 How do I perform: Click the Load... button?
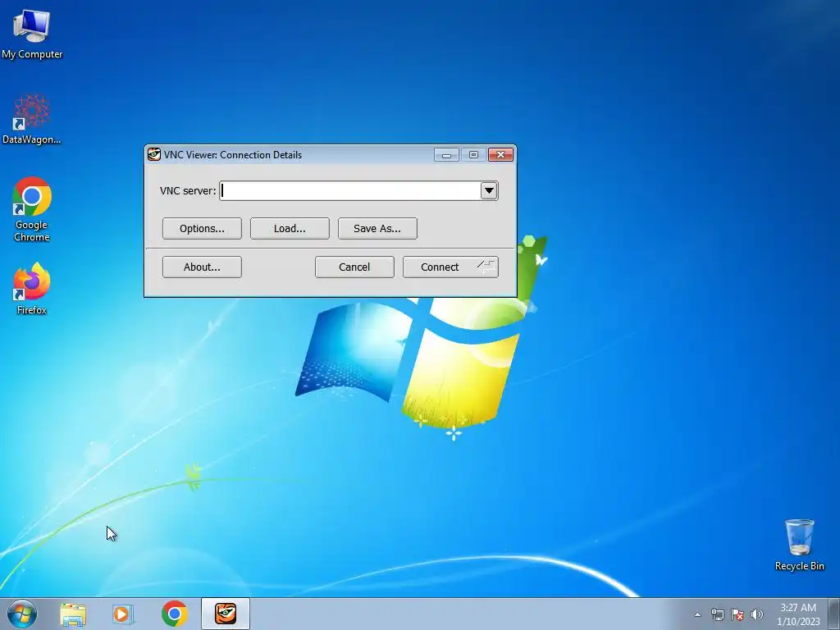coord(290,229)
